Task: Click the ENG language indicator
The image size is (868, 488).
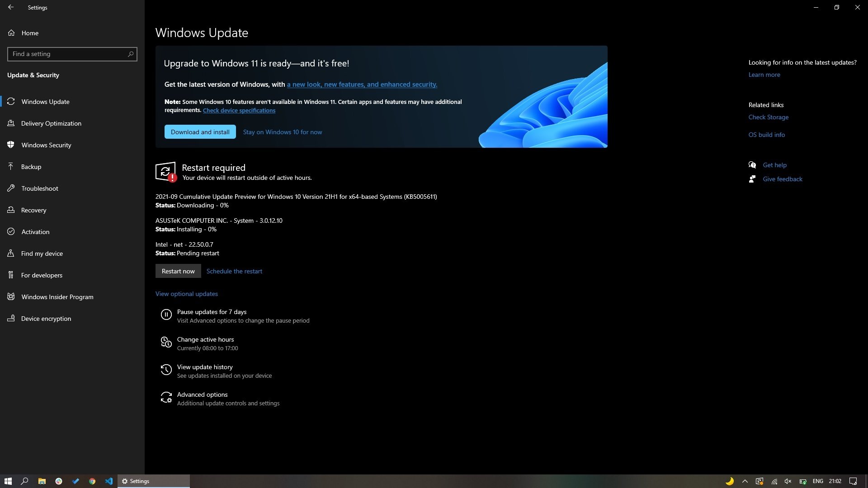Action: tap(818, 481)
